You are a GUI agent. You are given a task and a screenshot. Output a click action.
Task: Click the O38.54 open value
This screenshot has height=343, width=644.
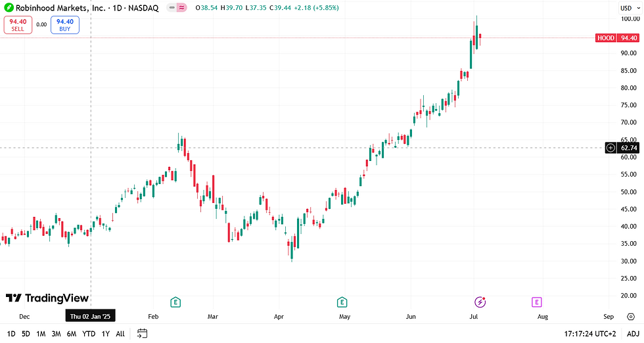click(x=206, y=8)
